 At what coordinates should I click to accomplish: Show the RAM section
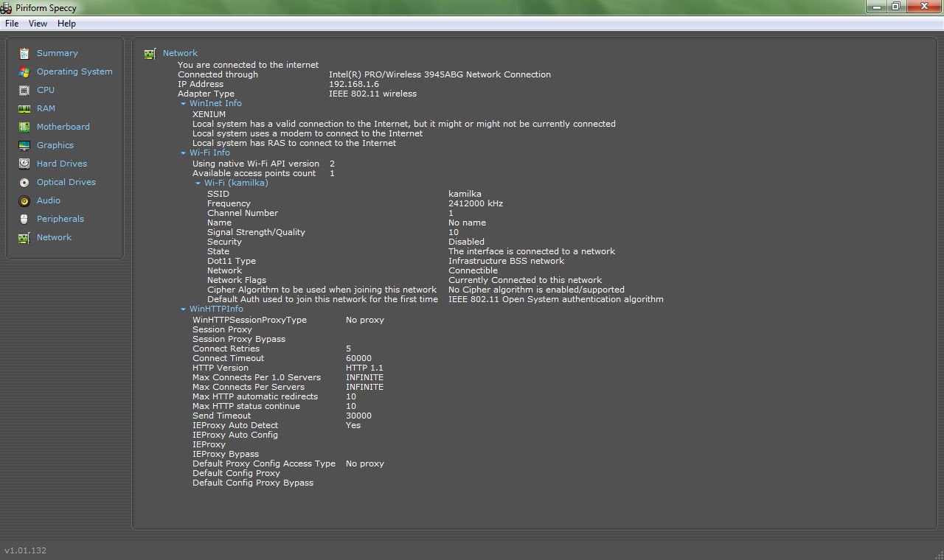tap(46, 108)
